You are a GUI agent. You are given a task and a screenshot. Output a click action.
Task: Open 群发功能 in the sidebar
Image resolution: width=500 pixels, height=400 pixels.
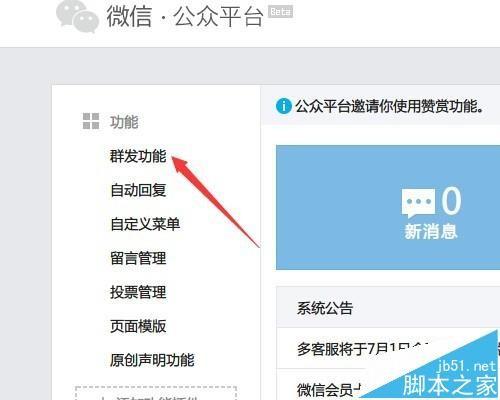(x=138, y=156)
